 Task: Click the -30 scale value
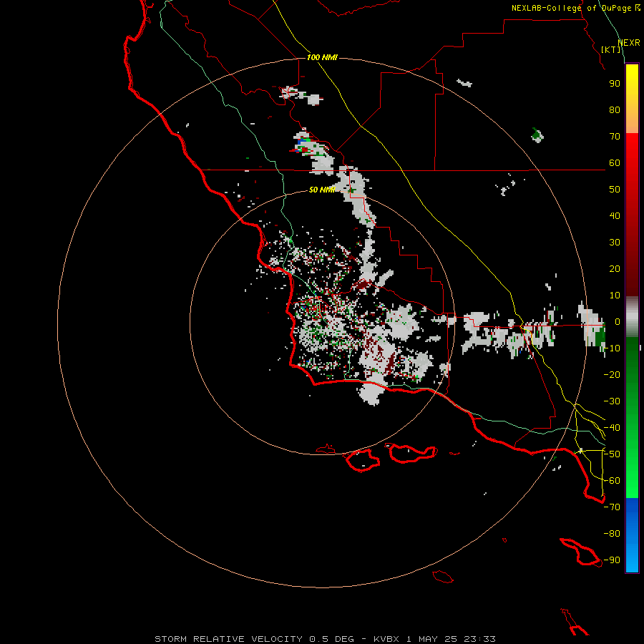(x=612, y=401)
